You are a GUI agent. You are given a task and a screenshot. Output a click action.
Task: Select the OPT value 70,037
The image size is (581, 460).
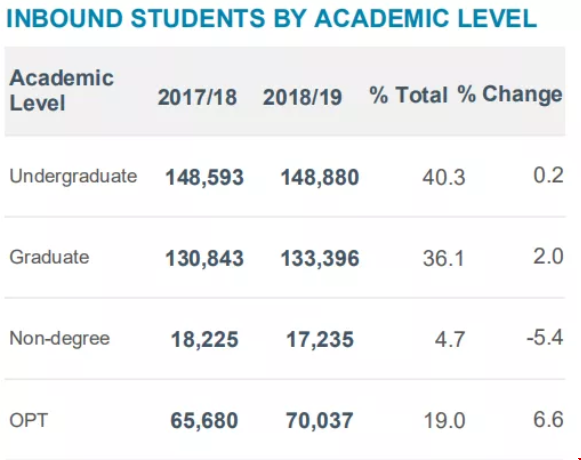click(319, 421)
